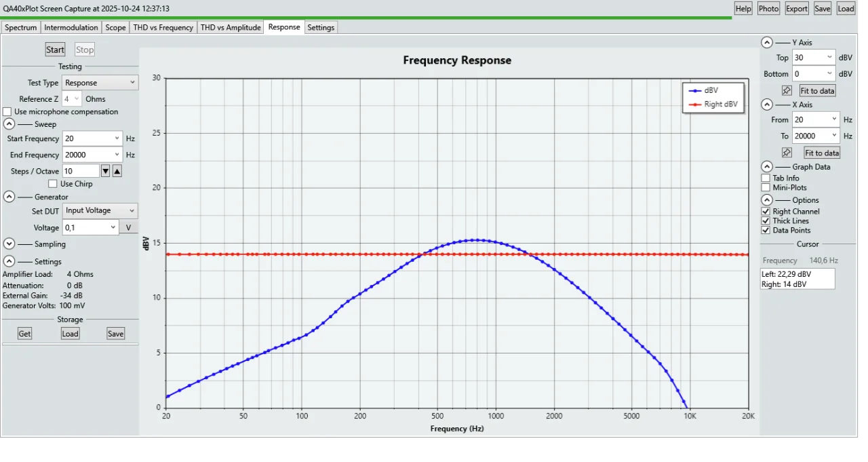Click the Voltage input field
The height and width of the screenshot is (462, 868).
click(x=88, y=227)
